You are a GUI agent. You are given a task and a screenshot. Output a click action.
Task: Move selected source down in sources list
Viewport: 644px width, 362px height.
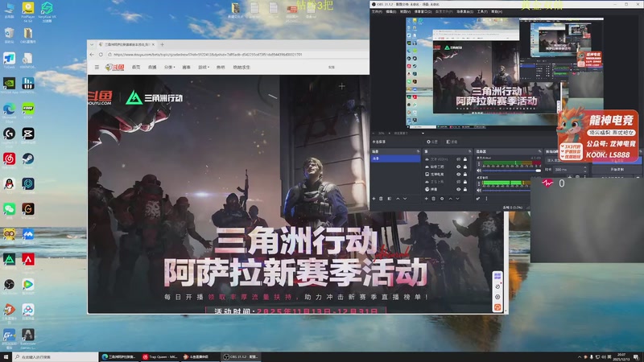coord(457,199)
